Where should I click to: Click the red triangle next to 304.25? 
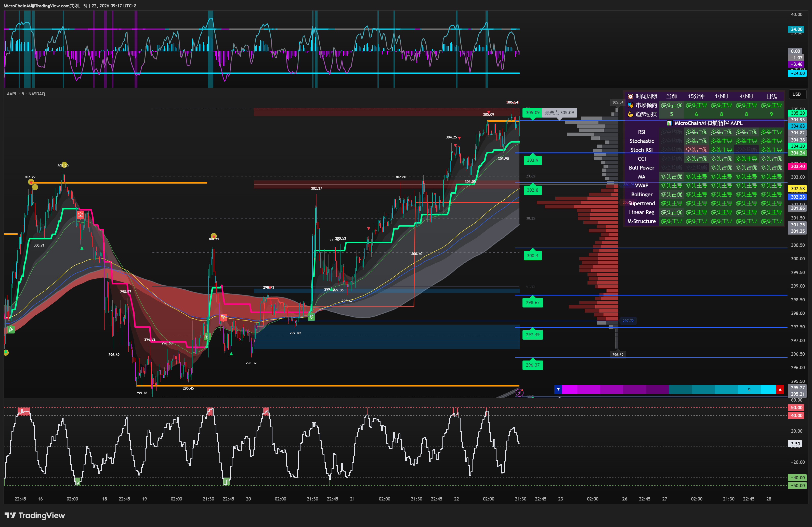pos(459,138)
